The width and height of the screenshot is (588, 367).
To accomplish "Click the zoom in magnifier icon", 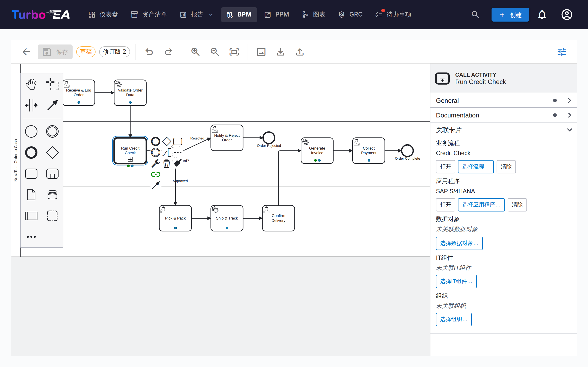I will 195,52.
